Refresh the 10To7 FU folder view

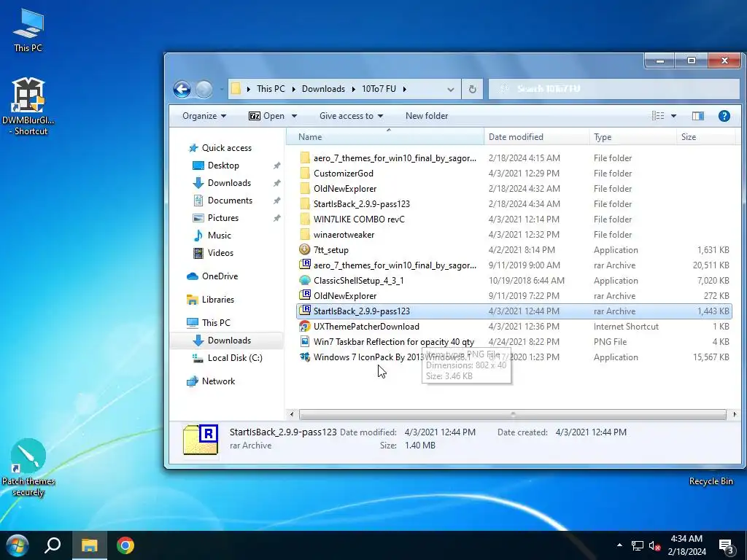[472, 89]
